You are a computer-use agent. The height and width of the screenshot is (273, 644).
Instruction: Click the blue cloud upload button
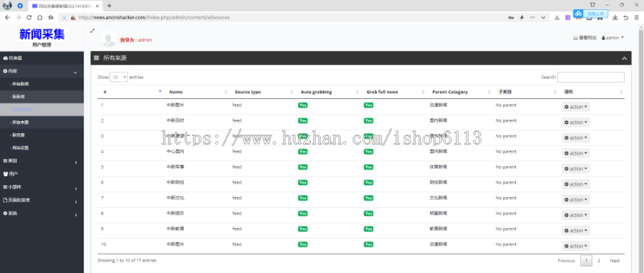point(590,14)
